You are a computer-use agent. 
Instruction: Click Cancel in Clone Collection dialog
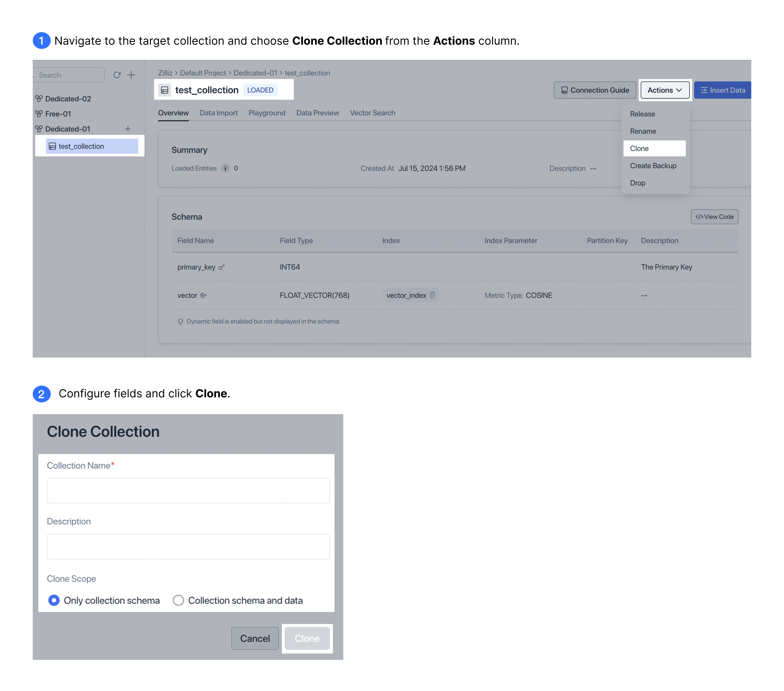tap(255, 638)
